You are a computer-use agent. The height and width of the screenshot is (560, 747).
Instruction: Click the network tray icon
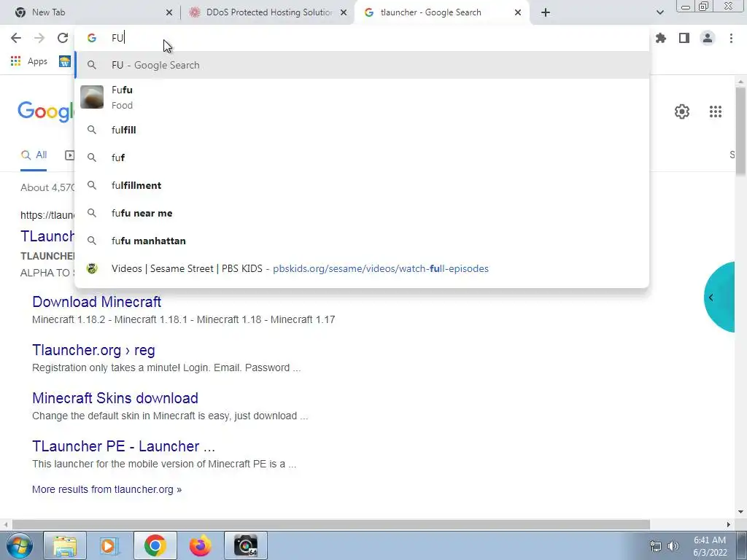tap(656, 546)
